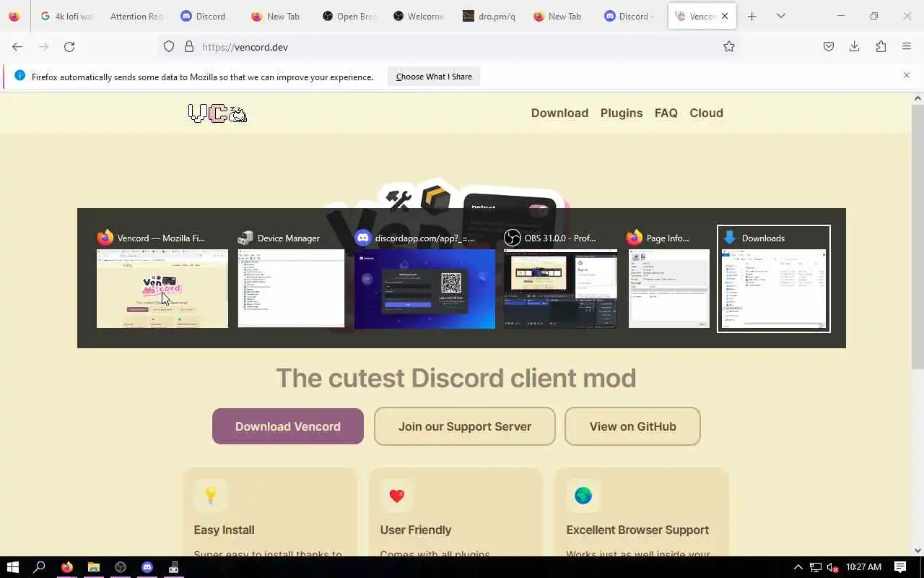
Task: Click the muted volume tray icon
Action: click(832, 567)
